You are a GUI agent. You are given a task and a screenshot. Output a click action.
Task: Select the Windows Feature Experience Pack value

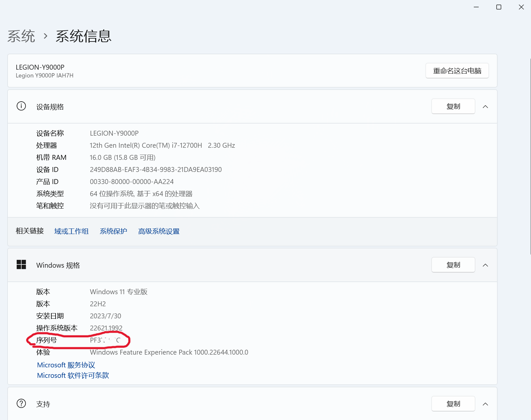click(169, 352)
